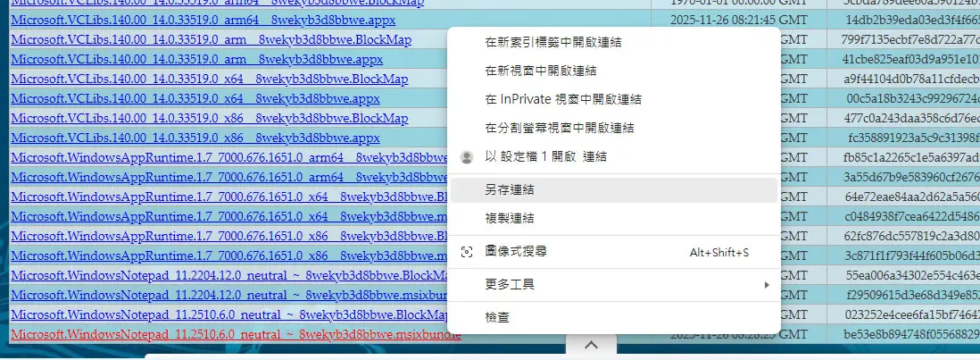Open the VCLibs x64 .appx link
Image resolution: width=980 pixels, height=360 pixels.
195,99
